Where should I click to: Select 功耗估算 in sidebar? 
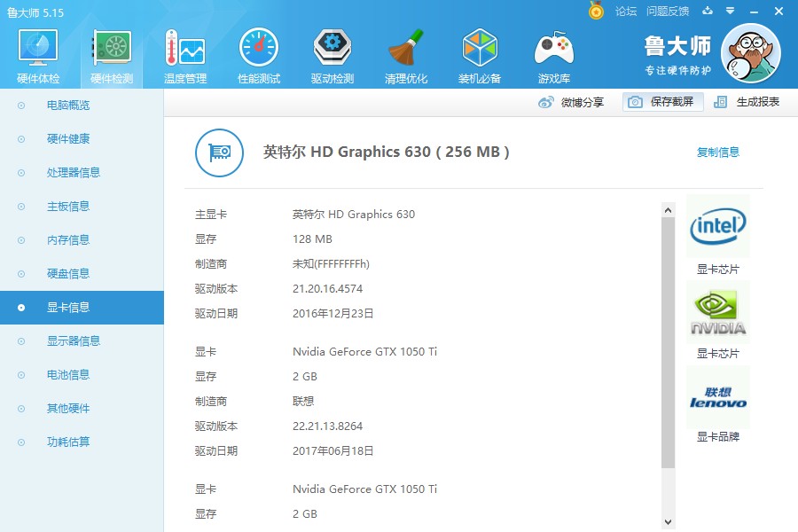point(82,442)
